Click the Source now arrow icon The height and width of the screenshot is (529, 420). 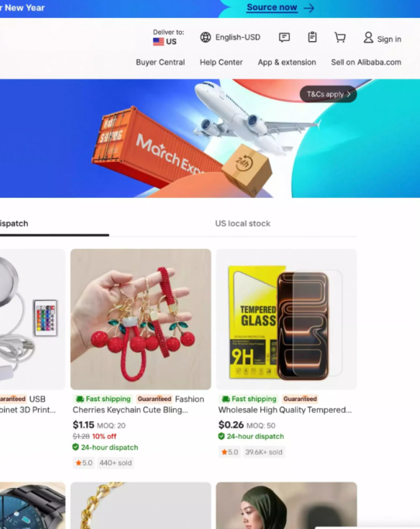tap(308, 8)
